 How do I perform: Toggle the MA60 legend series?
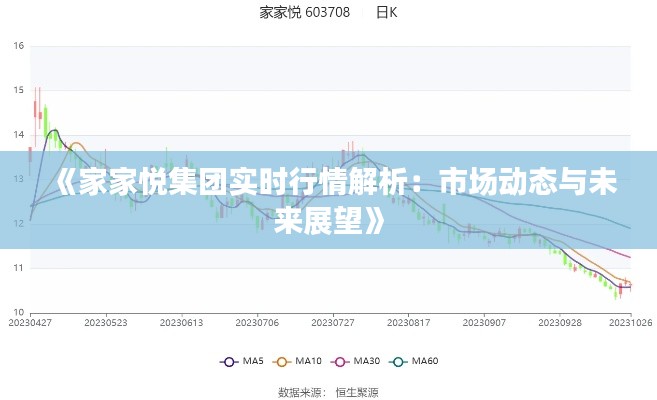tap(414, 361)
